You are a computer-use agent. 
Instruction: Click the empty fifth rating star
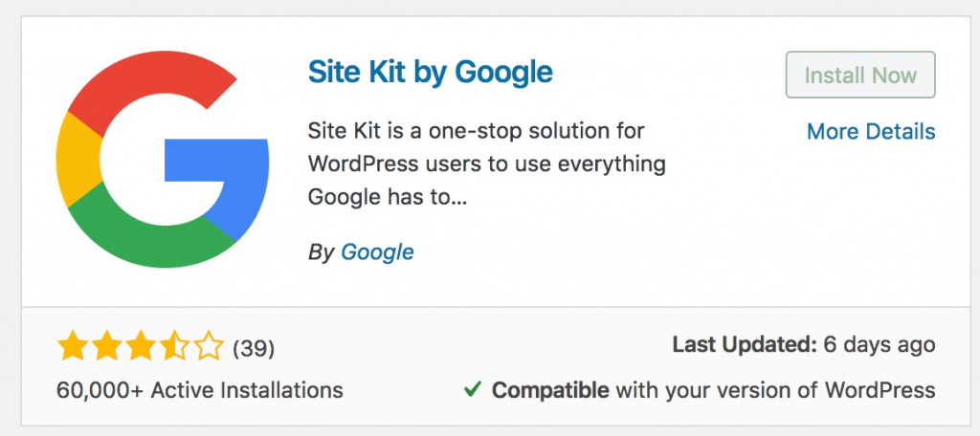point(208,347)
